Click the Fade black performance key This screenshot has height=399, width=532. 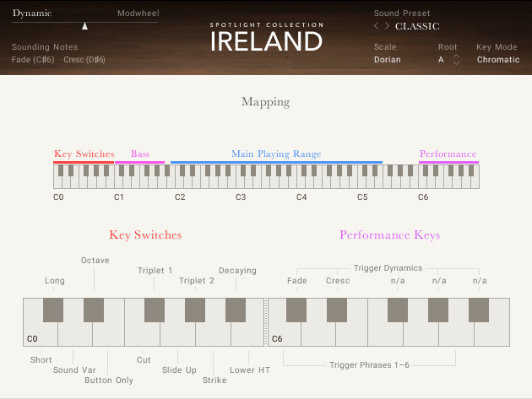[296, 310]
